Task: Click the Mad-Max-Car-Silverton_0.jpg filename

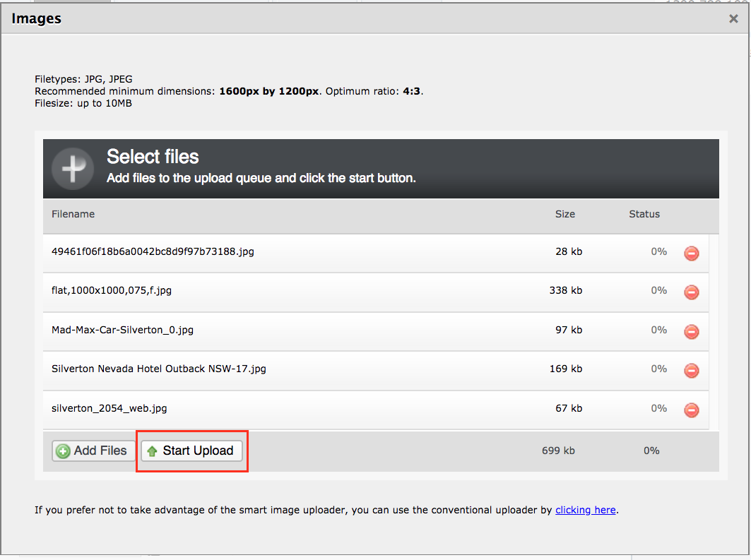Action: (x=122, y=330)
